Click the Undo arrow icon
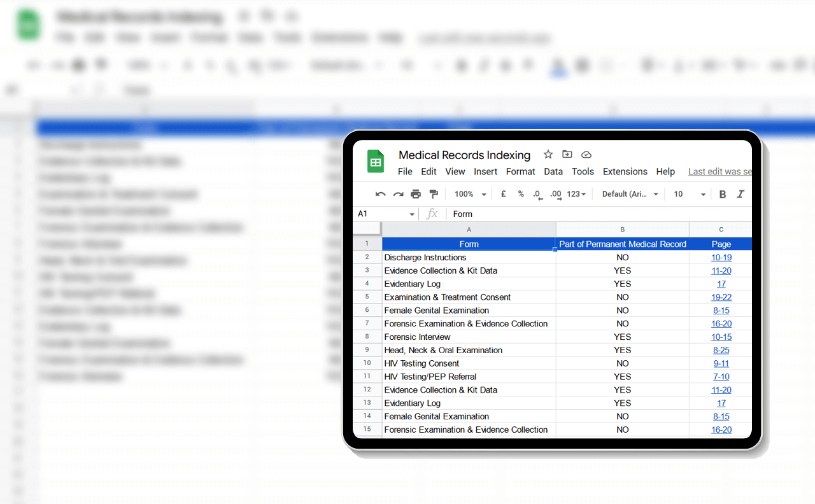Image resolution: width=815 pixels, height=504 pixels. coord(381,194)
